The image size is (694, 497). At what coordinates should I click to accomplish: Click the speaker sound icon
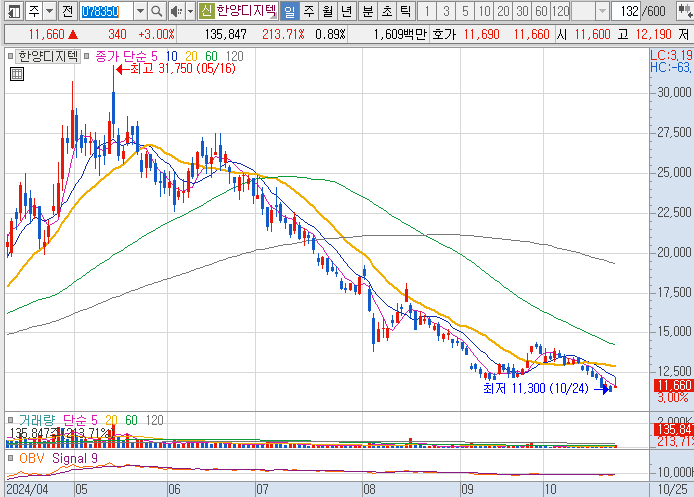pyautogui.click(x=176, y=11)
